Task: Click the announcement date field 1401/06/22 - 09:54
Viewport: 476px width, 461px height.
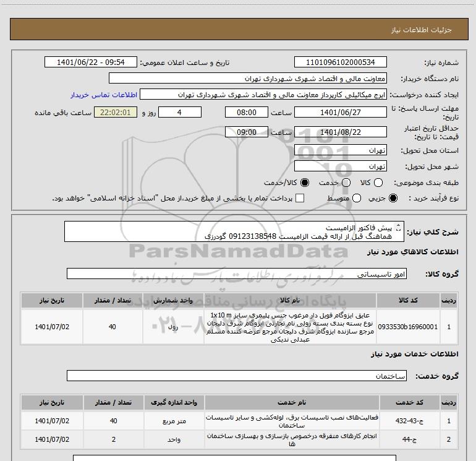Action: [91, 62]
